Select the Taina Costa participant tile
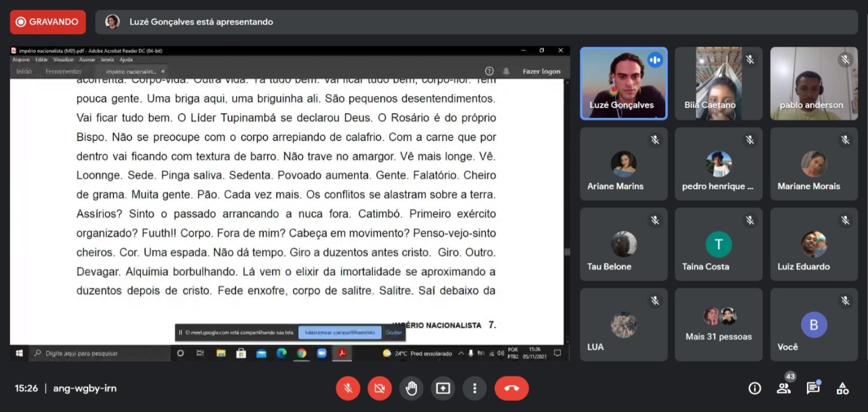The height and width of the screenshot is (412, 868). pyautogui.click(x=718, y=244)
